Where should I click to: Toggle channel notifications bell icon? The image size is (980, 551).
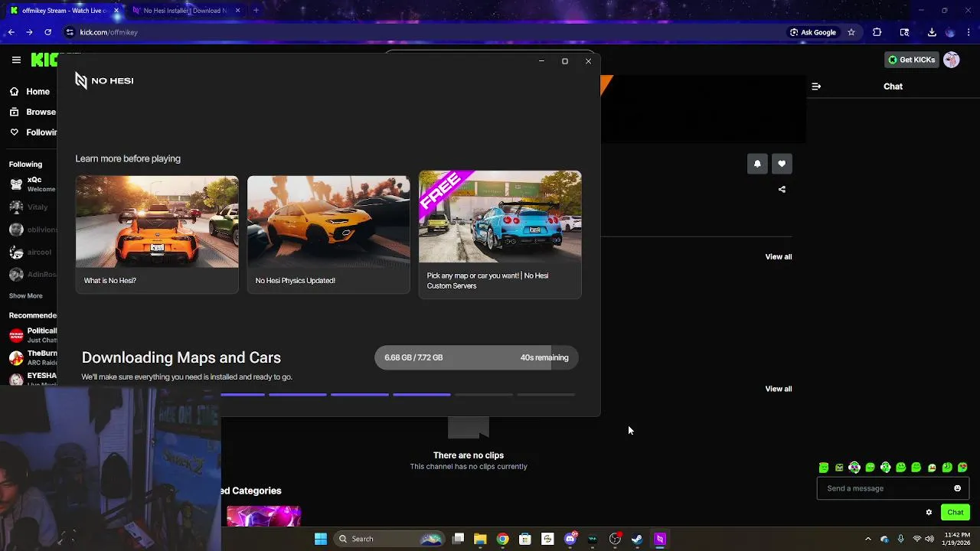[x=757, y=164]
